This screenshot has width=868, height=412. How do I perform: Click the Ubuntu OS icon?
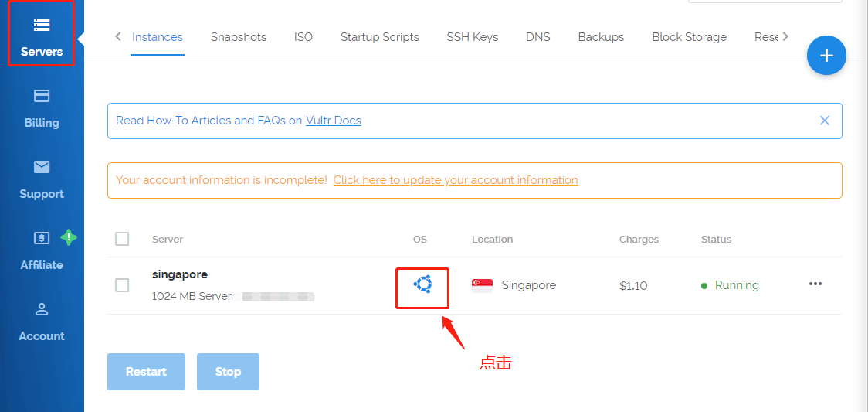click(422, 284)
